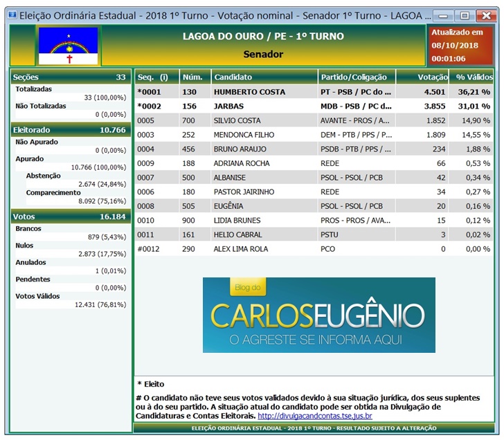Select the ALEX LIMA ROLA row
Screen dimensions: 504x440
click(314, 249)
